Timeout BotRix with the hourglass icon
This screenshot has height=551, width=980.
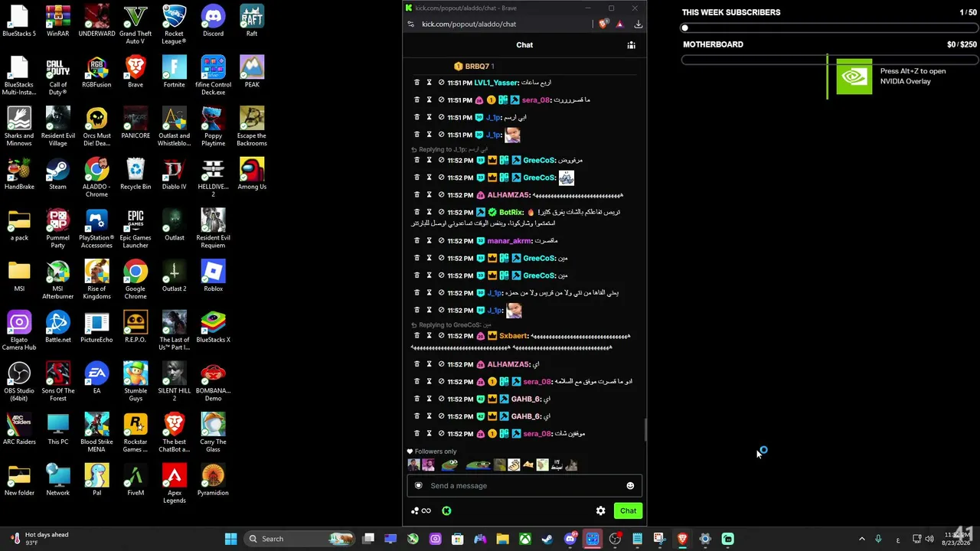(429, 212)
